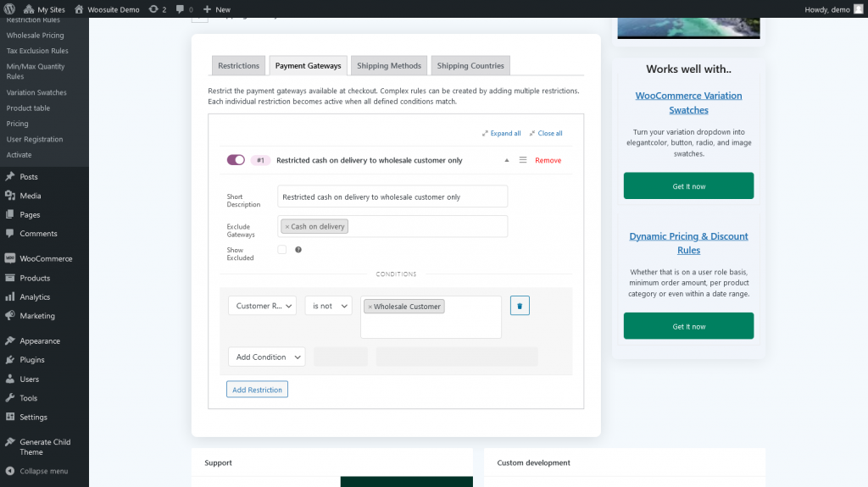Enable the Show Excluded checkbox
868x487 pixels.
[x=282, y=250]
